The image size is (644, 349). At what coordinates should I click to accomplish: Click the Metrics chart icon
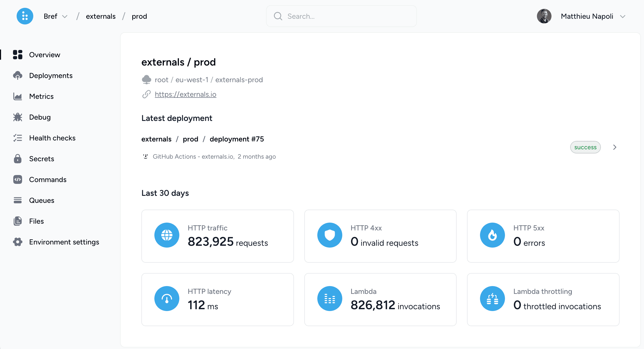pos(18,96)
